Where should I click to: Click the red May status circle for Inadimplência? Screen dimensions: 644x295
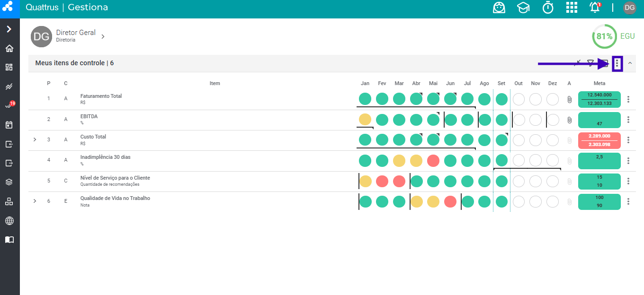click(x=433, y=161)
